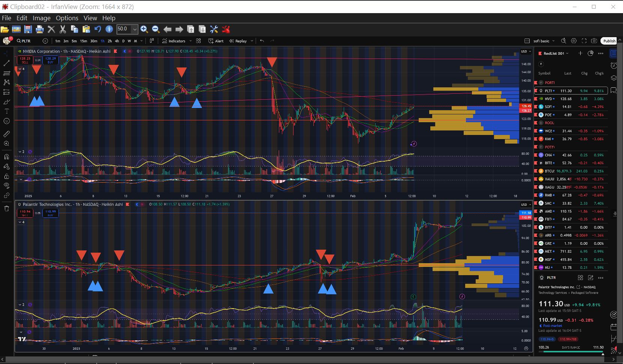The width and height of the screenshot is (623, 364).
Task: Select the D daily timeframe
Action: click(123, 41)
